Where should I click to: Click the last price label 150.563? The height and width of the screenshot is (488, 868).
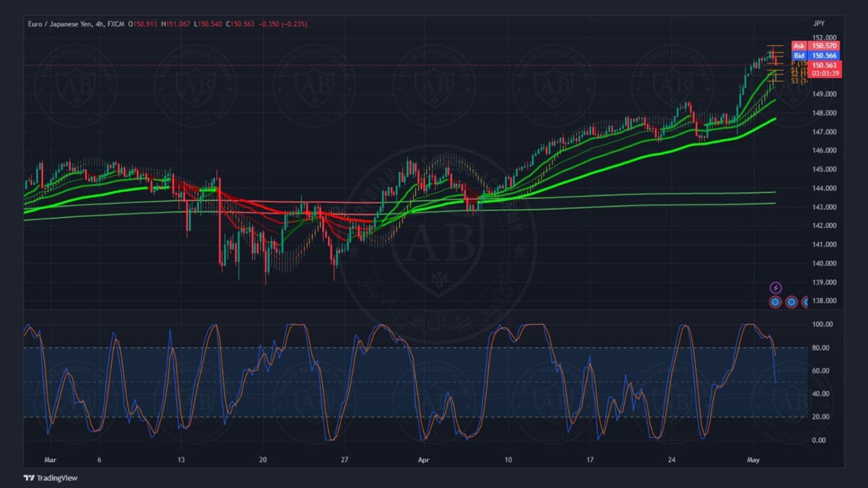pyautogui.click(x=825, y=65)
